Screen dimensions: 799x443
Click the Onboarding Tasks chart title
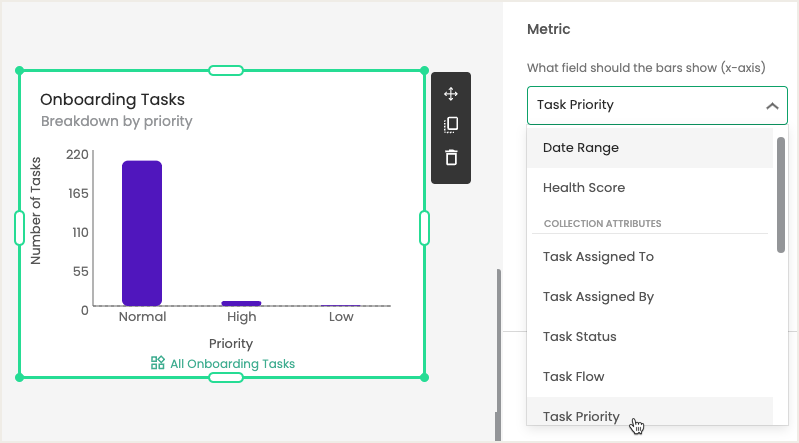[113, 99]
